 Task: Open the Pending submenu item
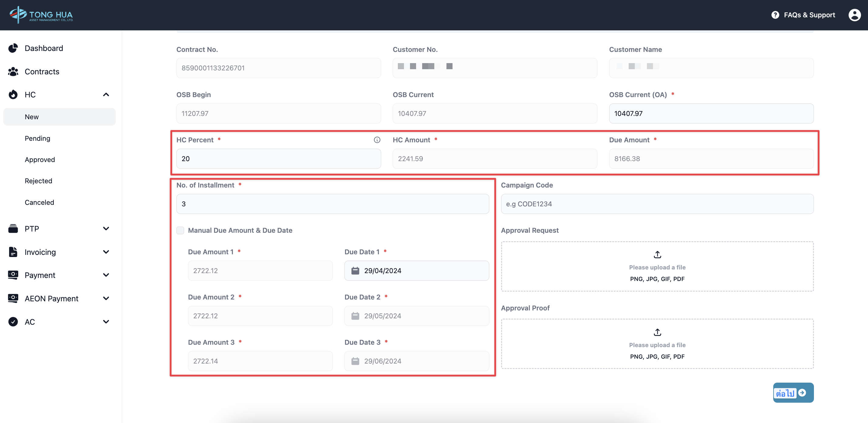click(37, 138)
